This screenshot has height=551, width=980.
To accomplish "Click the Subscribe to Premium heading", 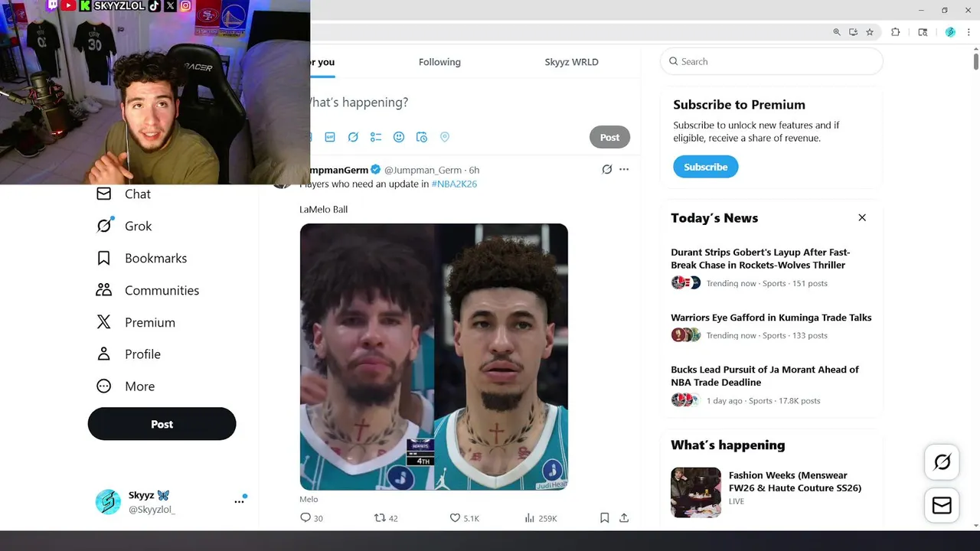I will tap(739, 105).
